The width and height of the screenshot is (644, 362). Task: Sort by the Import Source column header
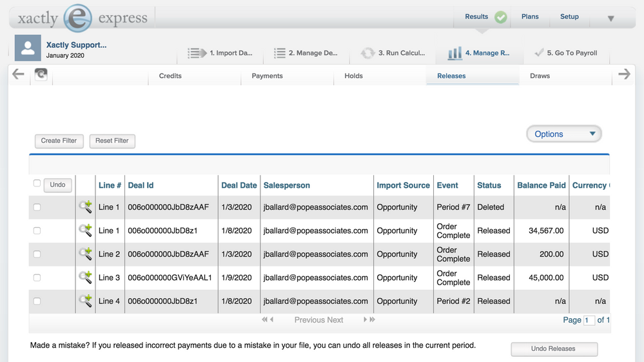pyautogui.click(x=404, y=185)
